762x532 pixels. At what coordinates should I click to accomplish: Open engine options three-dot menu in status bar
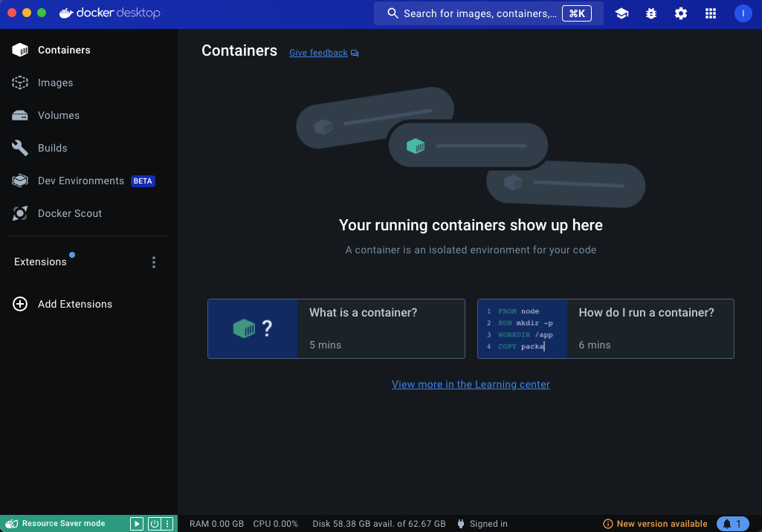tap(167, 524)
